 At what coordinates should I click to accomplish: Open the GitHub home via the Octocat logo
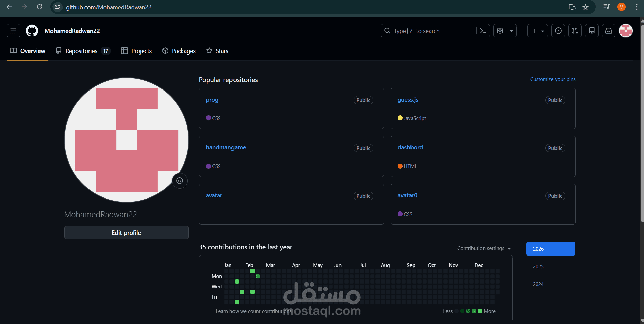pyautogui.click(x=32, y=31)
